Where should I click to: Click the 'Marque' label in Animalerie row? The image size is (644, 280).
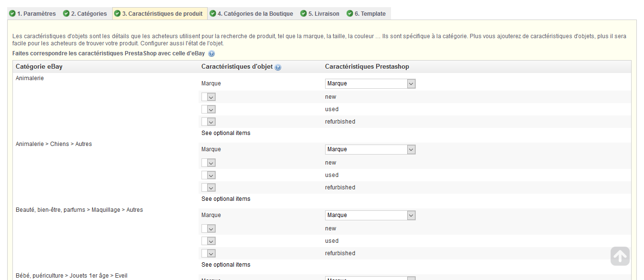(211, 83)
